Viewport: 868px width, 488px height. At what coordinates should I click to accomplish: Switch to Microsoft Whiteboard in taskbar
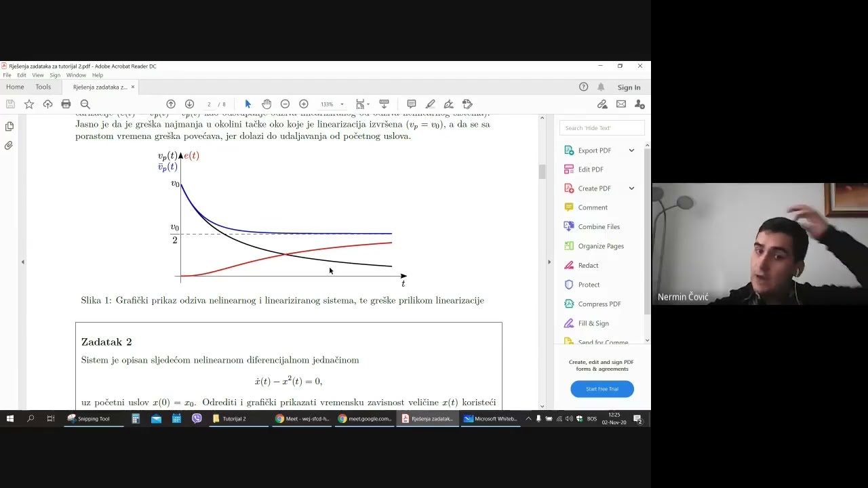[x=490, y=419]
